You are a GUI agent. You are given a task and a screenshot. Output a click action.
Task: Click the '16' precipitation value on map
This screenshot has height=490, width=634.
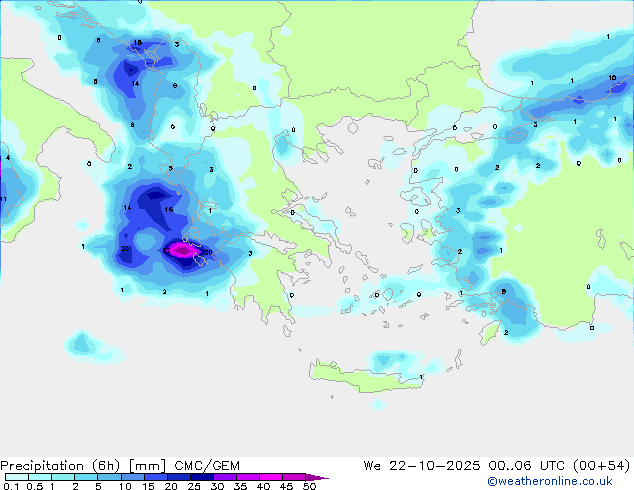click(169, 209)
